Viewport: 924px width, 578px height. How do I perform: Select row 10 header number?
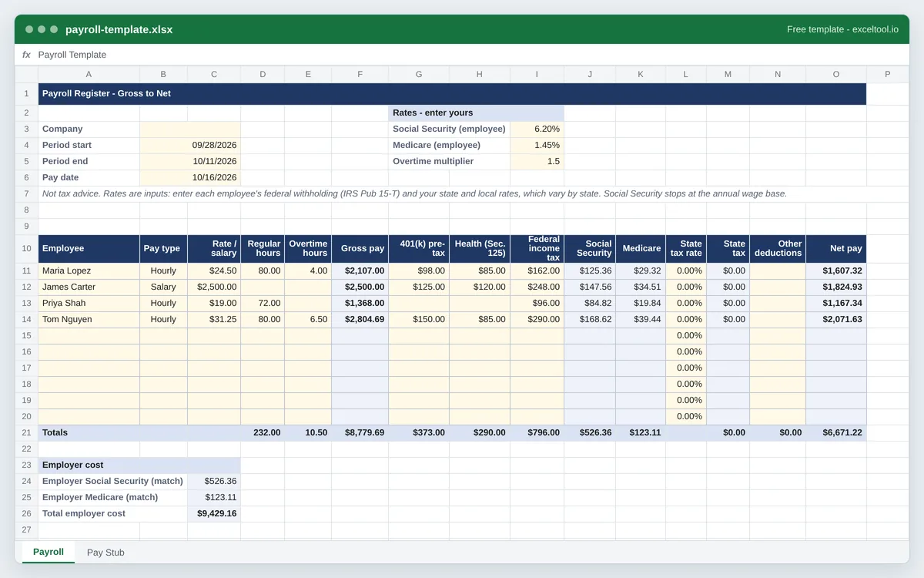26,248
